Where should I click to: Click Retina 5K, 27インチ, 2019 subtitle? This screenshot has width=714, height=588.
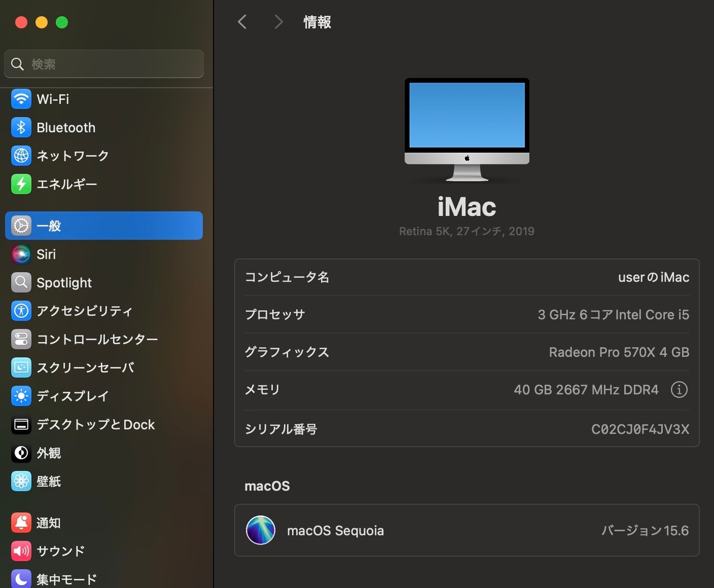pos(467,231)
